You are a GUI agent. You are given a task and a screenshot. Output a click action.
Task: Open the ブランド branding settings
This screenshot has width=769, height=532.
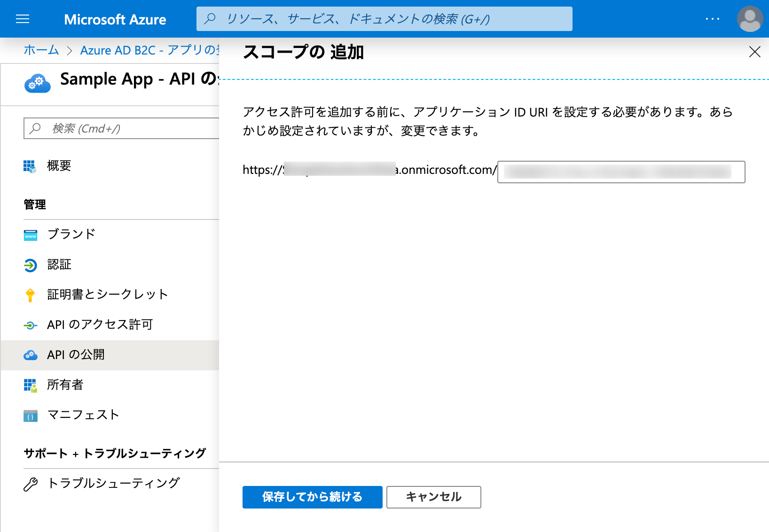(71, 235)
